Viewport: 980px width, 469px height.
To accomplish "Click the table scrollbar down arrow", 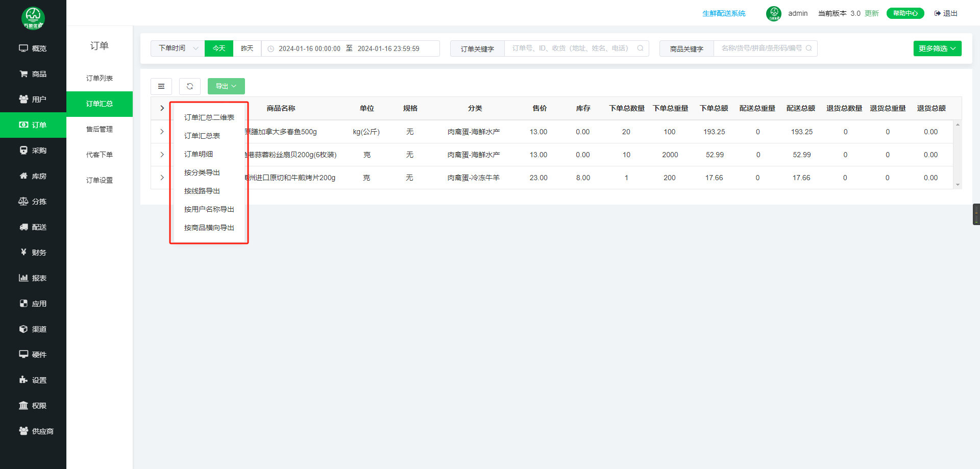I will (958, 185).
